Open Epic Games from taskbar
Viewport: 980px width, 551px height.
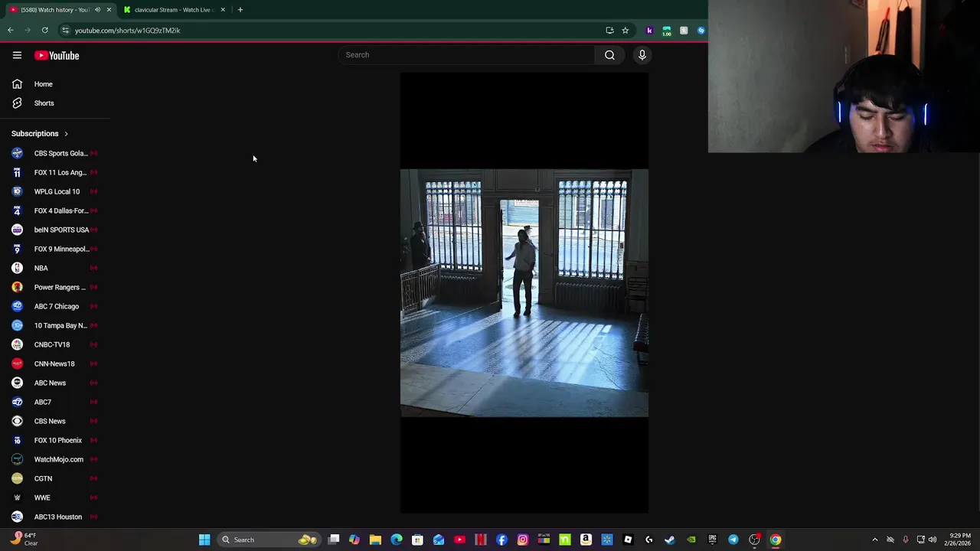[x=712, y=540]
